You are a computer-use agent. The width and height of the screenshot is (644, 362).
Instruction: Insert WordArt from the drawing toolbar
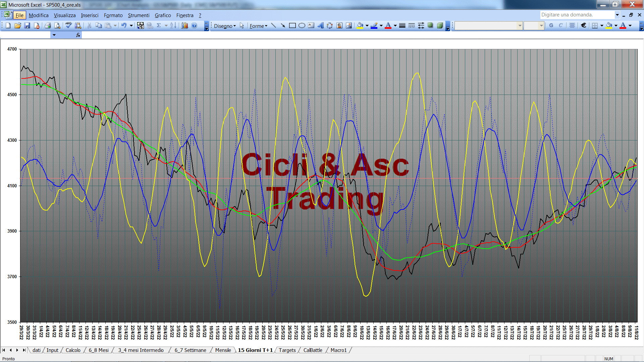[320, 25]
